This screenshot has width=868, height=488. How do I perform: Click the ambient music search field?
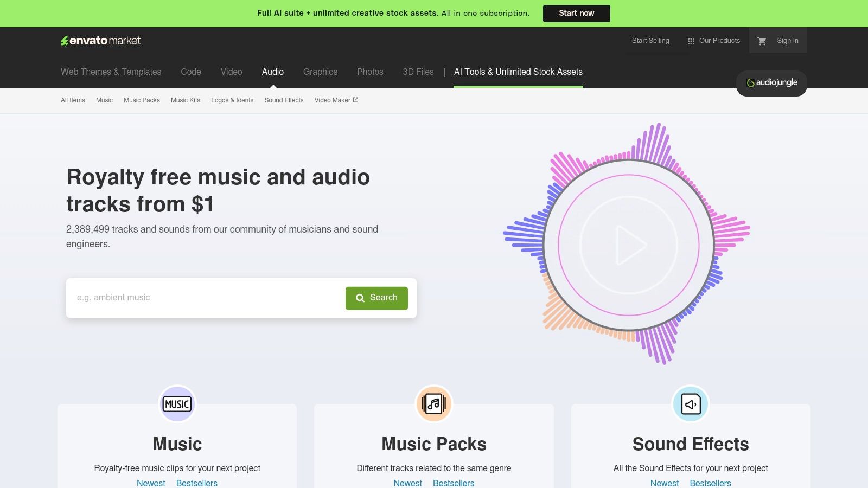point(206,298)
